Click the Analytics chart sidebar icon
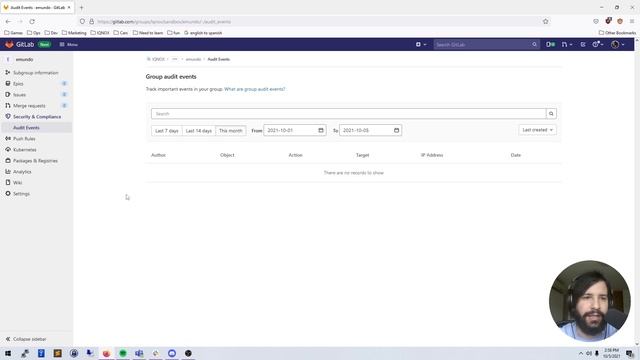The image size is (640, 360). (8, 171)
